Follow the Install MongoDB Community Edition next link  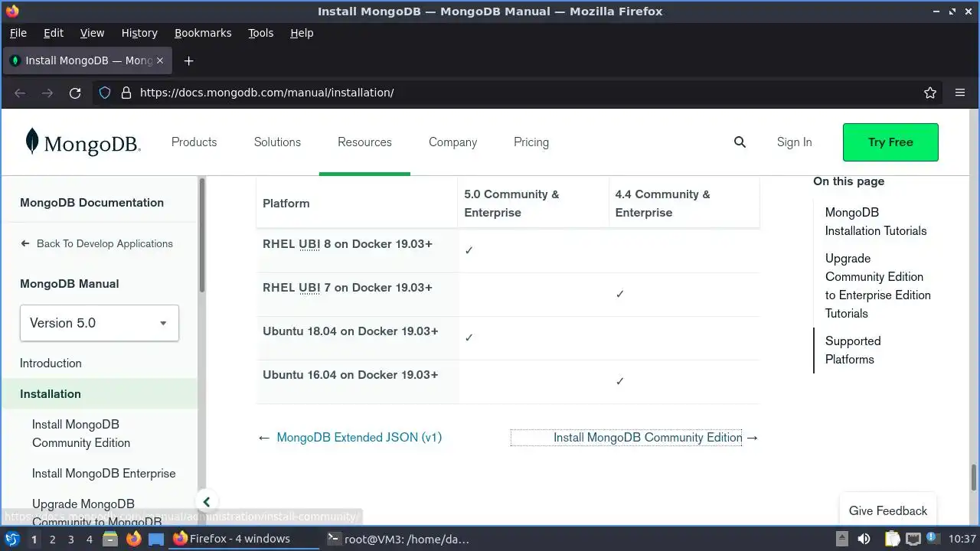pos(648,438)
